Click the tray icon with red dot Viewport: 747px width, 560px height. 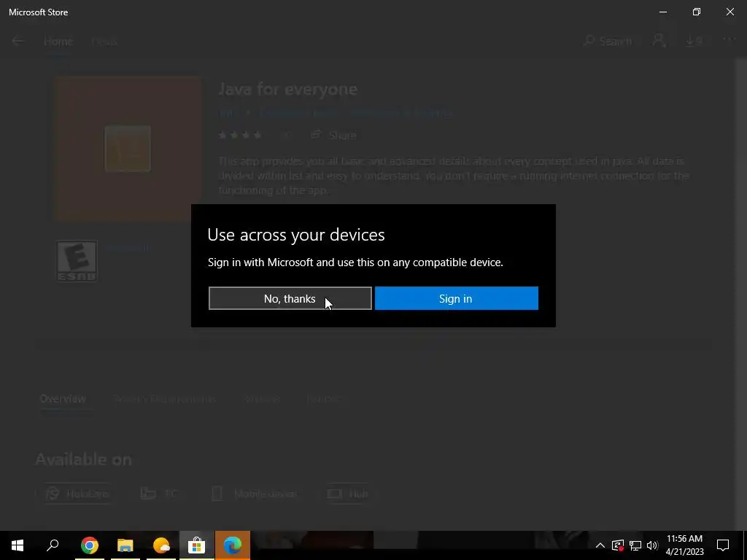click(x=617, y=545)
